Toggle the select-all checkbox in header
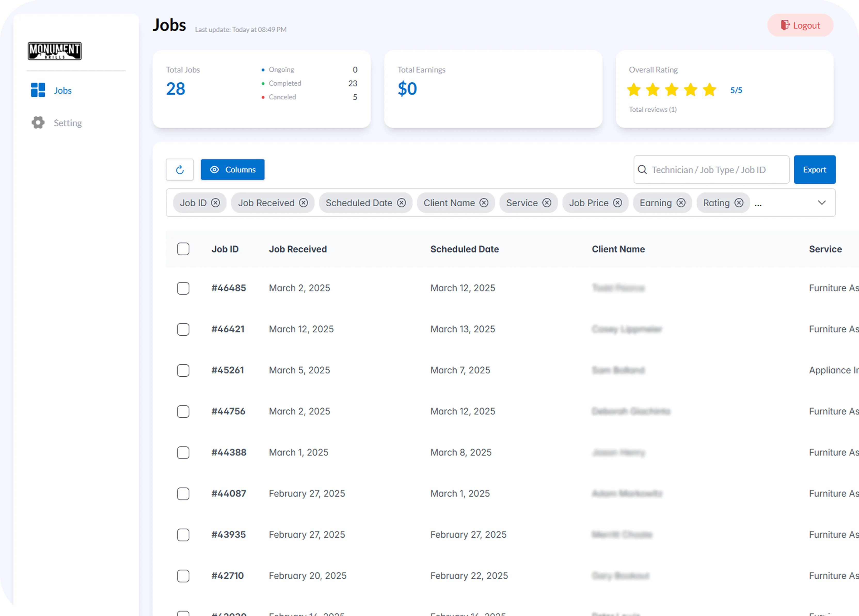Viewport: 859px width, 616px height. click(x=183, y=249)
